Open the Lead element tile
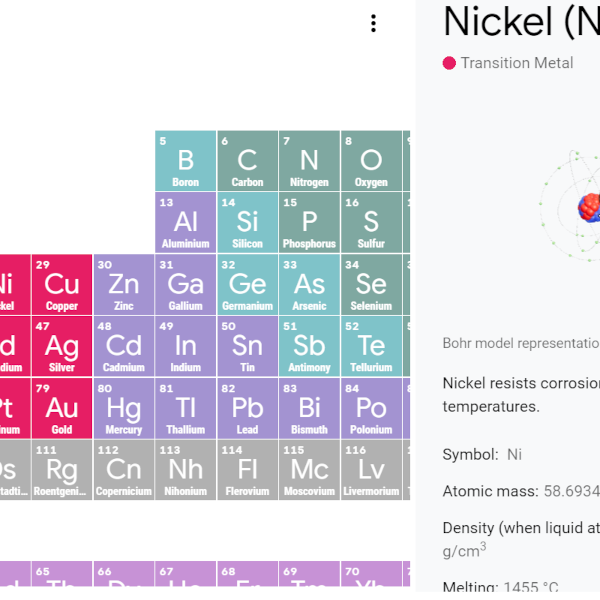This screenshot has height=600, width=600. pos(247,408)
